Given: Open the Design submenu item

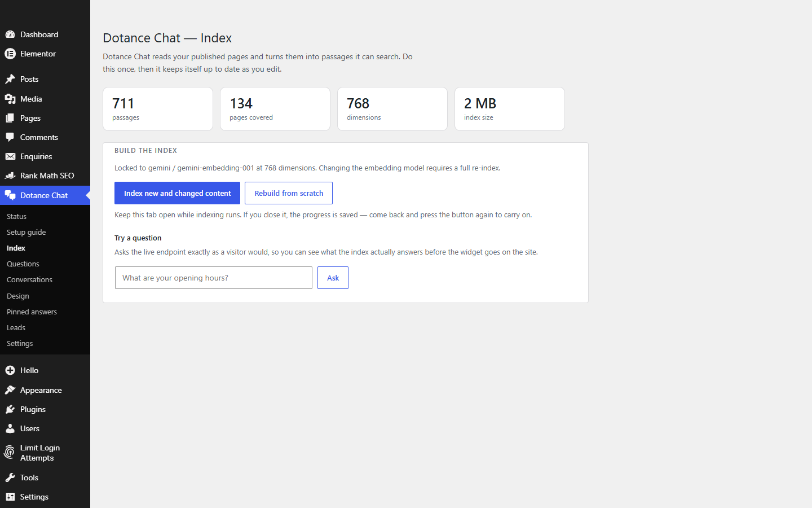Looking at the screenshot, I should pyautogui.click(x=17, y=296).
